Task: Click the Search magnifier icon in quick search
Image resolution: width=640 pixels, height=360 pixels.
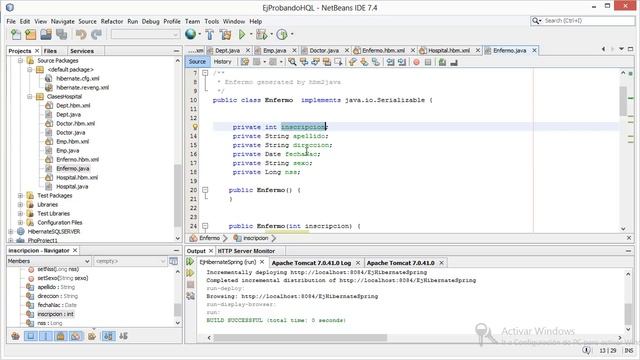Action: [535, 20]
